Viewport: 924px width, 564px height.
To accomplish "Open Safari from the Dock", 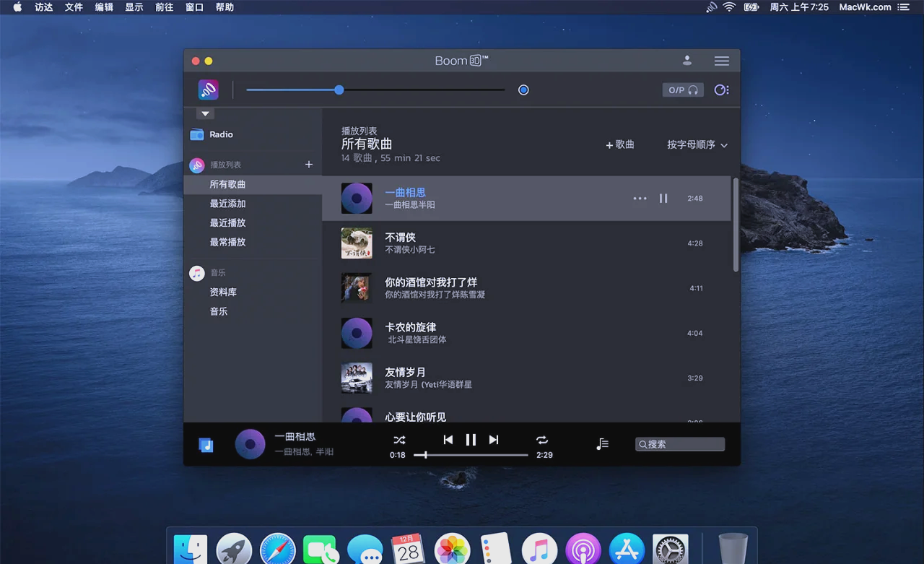I will [x=278, y=550].
